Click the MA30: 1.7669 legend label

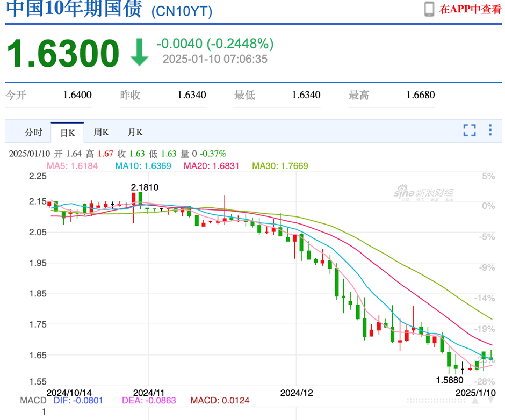pyautogui.click(x=280, y=166)
